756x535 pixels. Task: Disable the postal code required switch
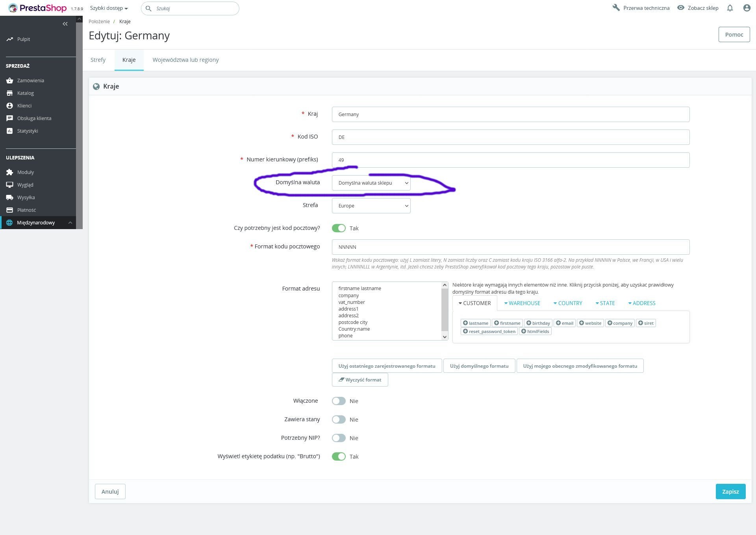point(339,228)
